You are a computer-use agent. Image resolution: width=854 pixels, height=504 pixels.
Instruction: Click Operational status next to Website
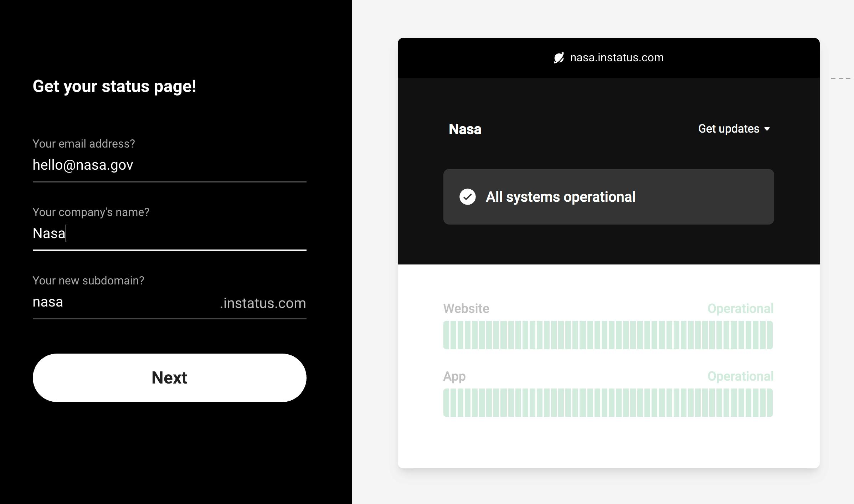point(740,309)
